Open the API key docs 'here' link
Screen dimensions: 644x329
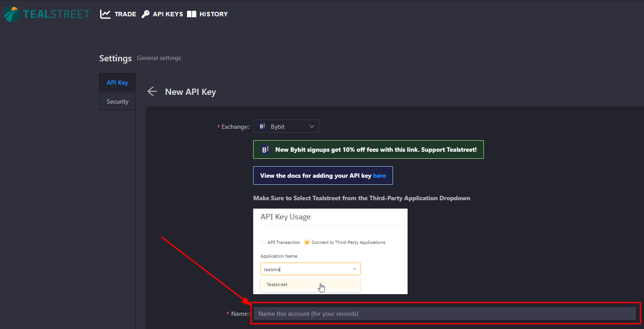[379, 176]
